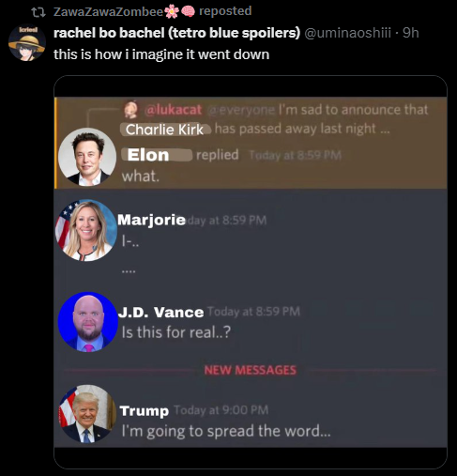Click the avatar with the blue background by J.D. Vance
The image size is (457, 476).
[88, 322]
